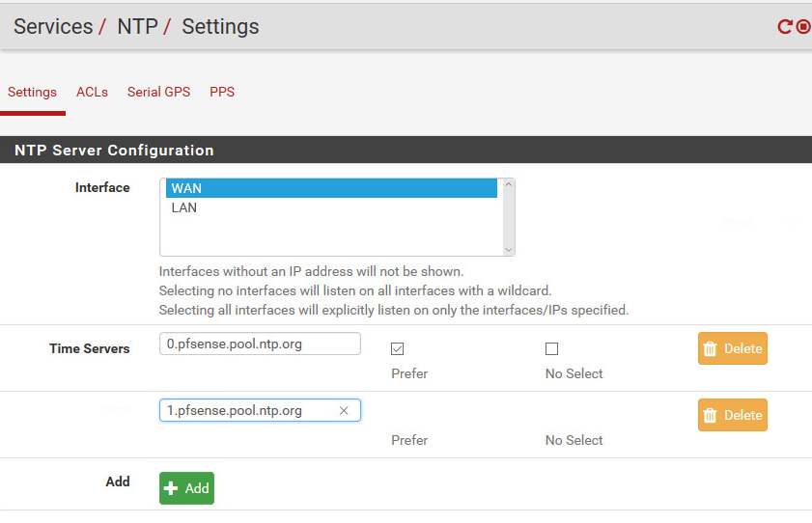Click the Settings breadcrumb title

click(220, 27)
